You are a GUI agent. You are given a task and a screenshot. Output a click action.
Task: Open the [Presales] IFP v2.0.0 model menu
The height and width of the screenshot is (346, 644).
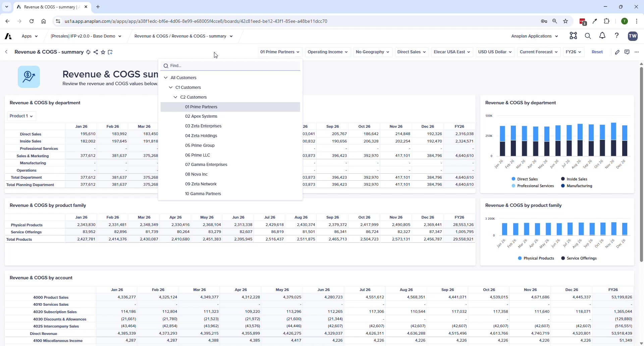(86, 36)
